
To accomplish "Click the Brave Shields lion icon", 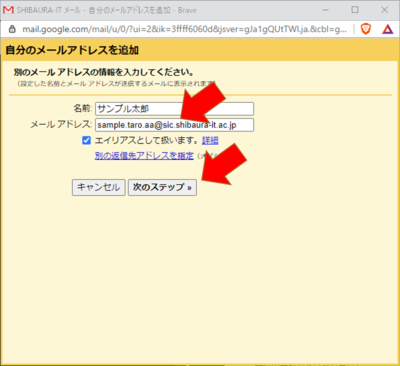I will 366,29.
